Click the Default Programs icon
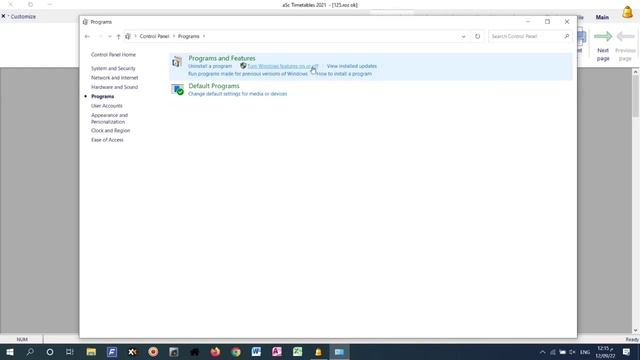This screenshot has height=360, width=640. pyautogui.click(x=178, y=89)
